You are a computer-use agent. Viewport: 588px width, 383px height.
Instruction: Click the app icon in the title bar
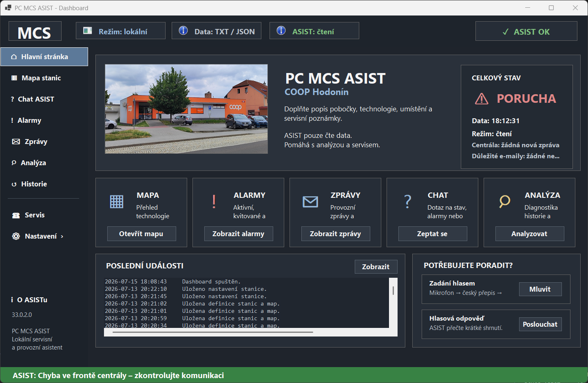tap(8, 8)
